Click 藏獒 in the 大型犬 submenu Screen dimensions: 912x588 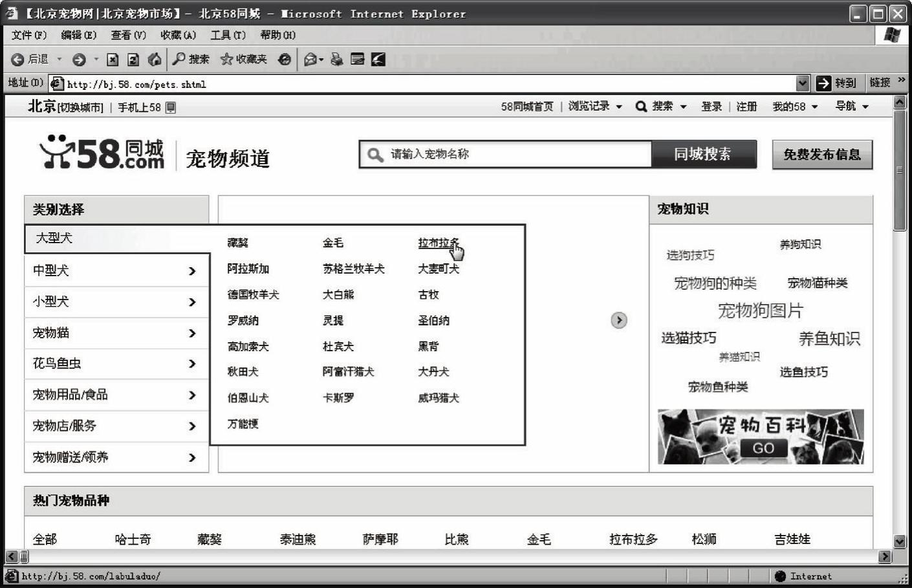pyautogui.click(x=238, y=243)
